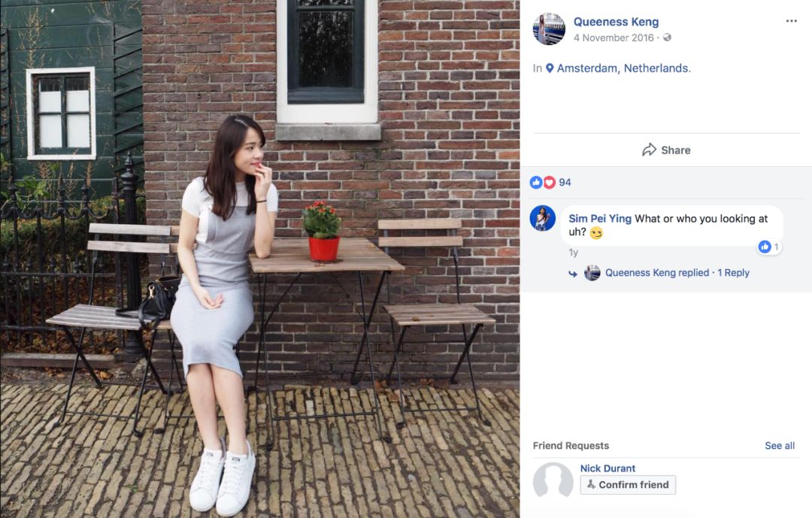Image resolution: width=812 pixels, height=518 pixels.
Task: Click Nick Durant's default avatar
Action: click(x=553, y=481)
